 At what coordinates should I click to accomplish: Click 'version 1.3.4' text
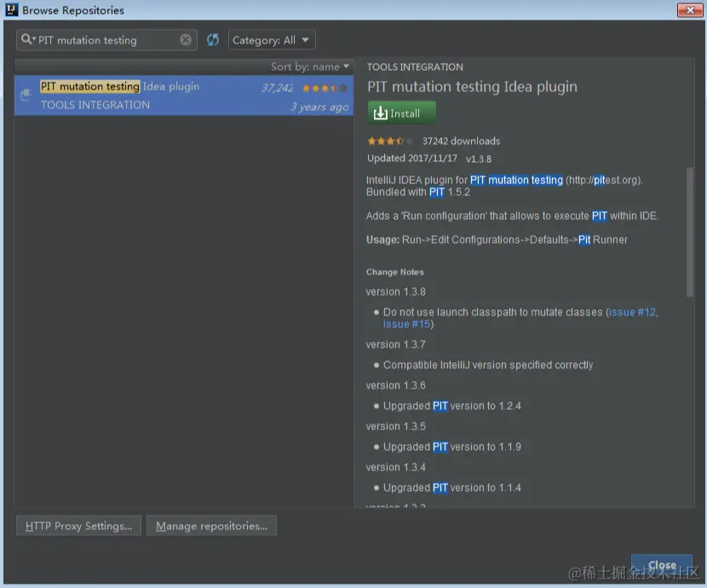point(396,467)
